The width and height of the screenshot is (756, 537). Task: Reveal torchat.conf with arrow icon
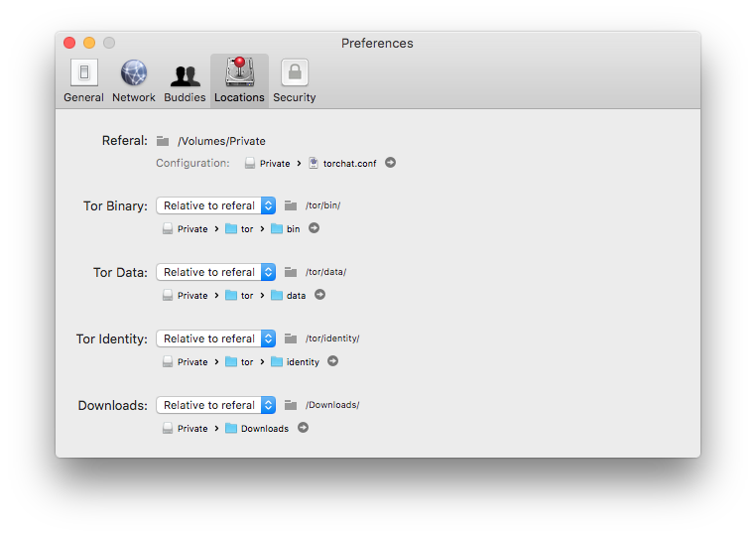click(391, 163)
